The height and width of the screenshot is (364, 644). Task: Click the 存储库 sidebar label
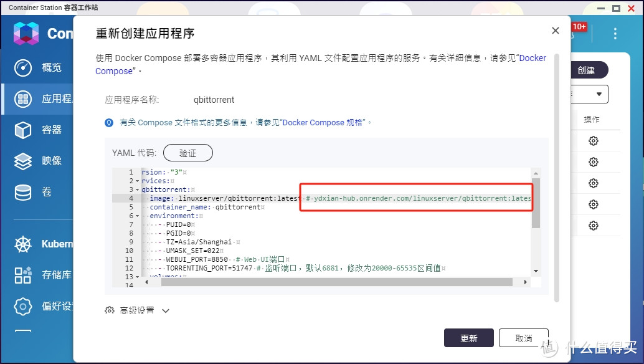pyautogui.click(x=57, y=275)
